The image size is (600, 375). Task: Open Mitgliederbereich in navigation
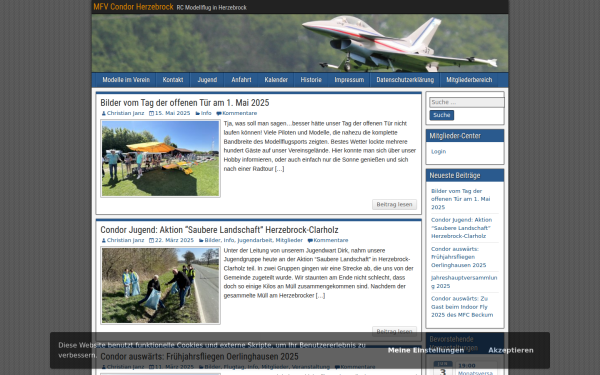click(469, 80)
